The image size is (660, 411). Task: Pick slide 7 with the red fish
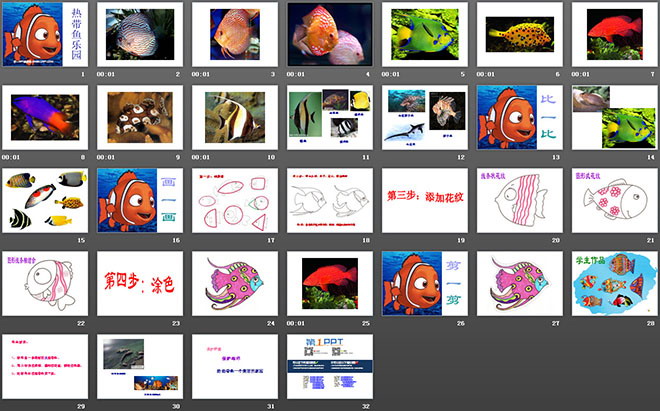coord(615,35)
